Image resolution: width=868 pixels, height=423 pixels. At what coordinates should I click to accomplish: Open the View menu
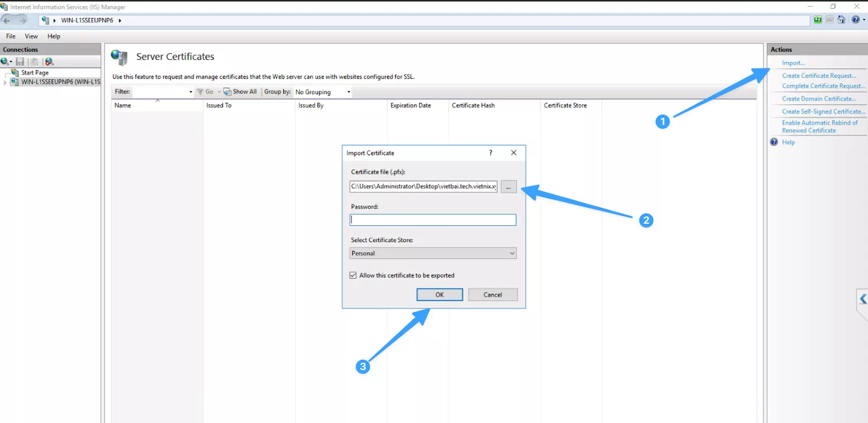pos(31,36)
